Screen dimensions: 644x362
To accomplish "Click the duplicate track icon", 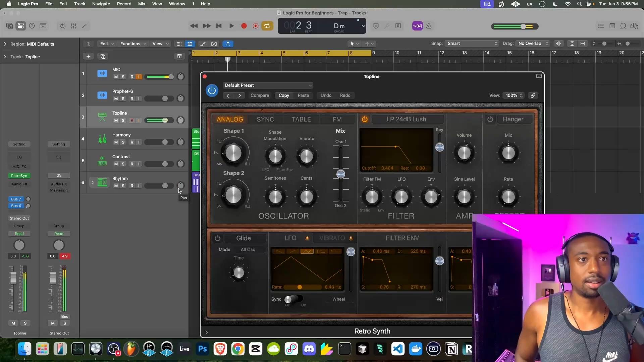I will tap(103, 56).
